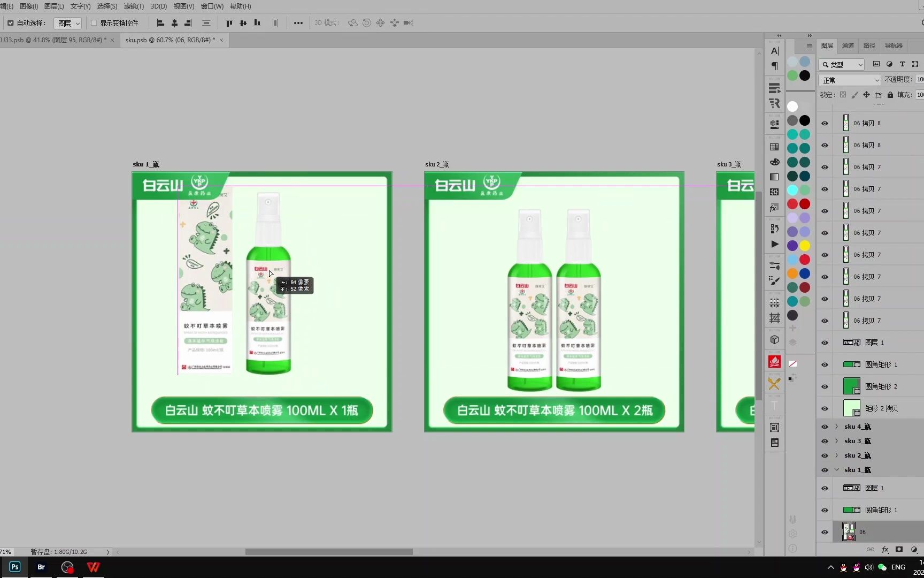
Task: Open the blend mode 正常 dropdown
Action: (x=849, y=80)
